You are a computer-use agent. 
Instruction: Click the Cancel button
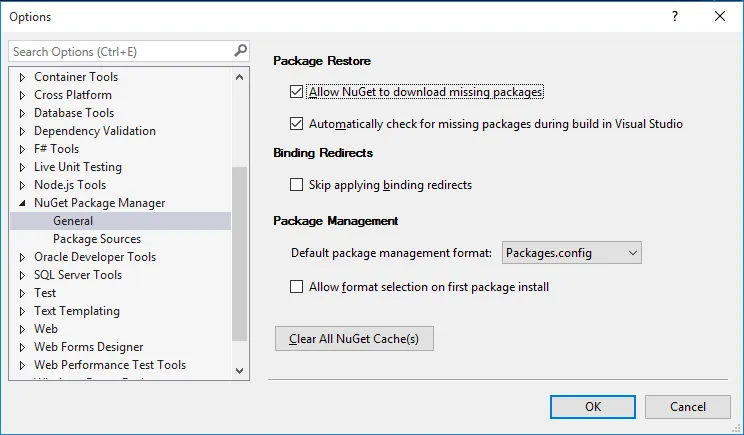(688, 407)
